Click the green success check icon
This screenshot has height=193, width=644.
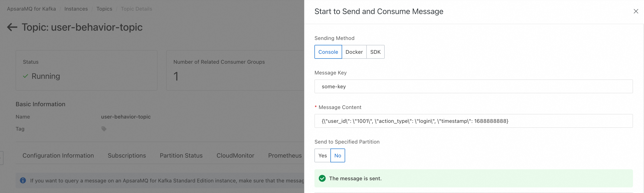(x=322, y=178)
